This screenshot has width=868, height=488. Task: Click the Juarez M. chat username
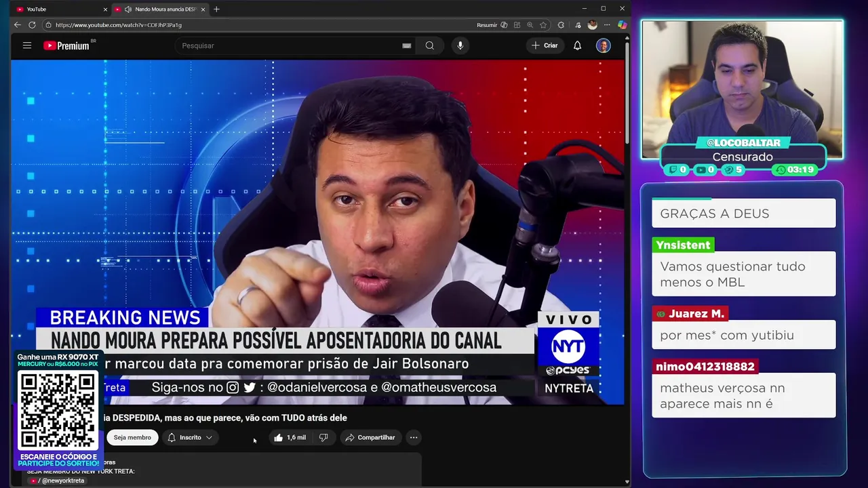[690, 314]
